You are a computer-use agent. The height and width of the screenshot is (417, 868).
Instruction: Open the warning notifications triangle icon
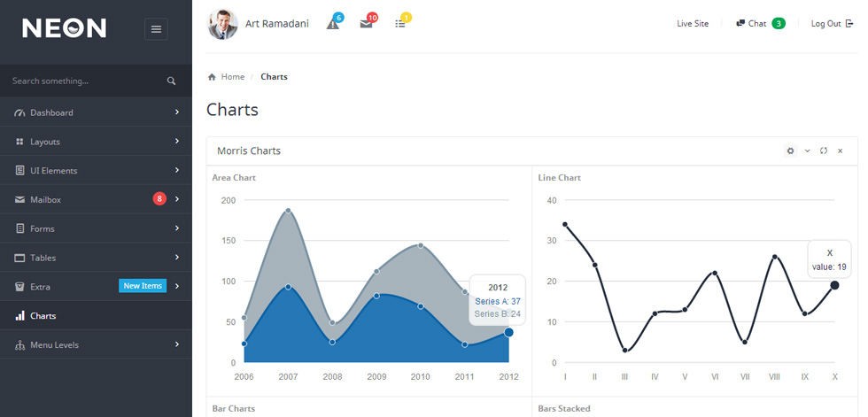333,24
